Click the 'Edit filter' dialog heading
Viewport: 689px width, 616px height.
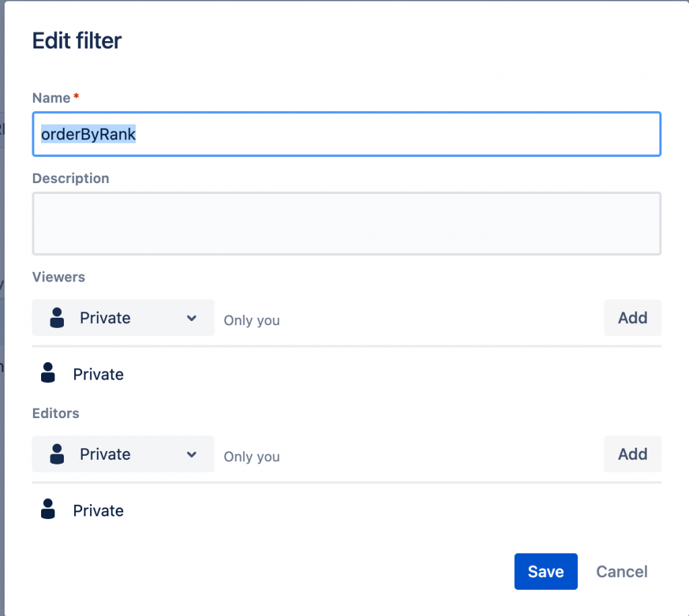[77, 41]
